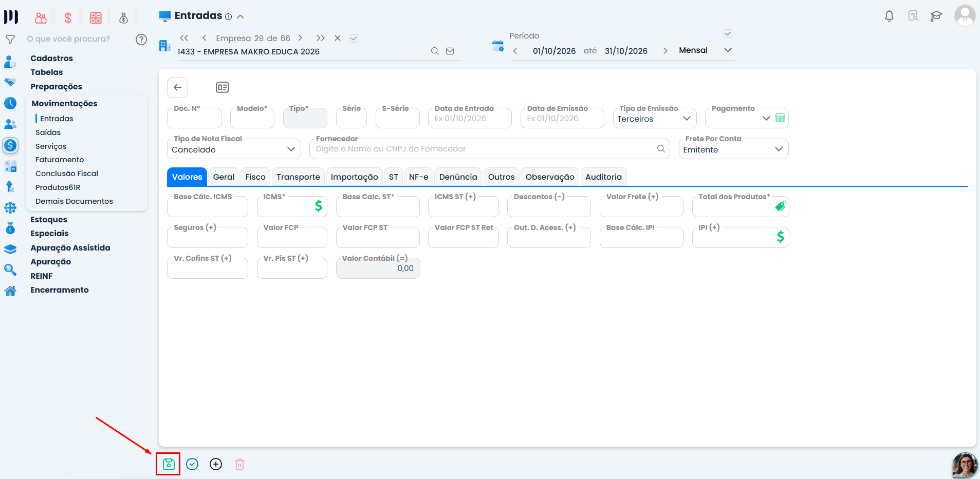Switch to the Fisco tab
Viewport: 980px width, 479px height.
tap(255, 177)
